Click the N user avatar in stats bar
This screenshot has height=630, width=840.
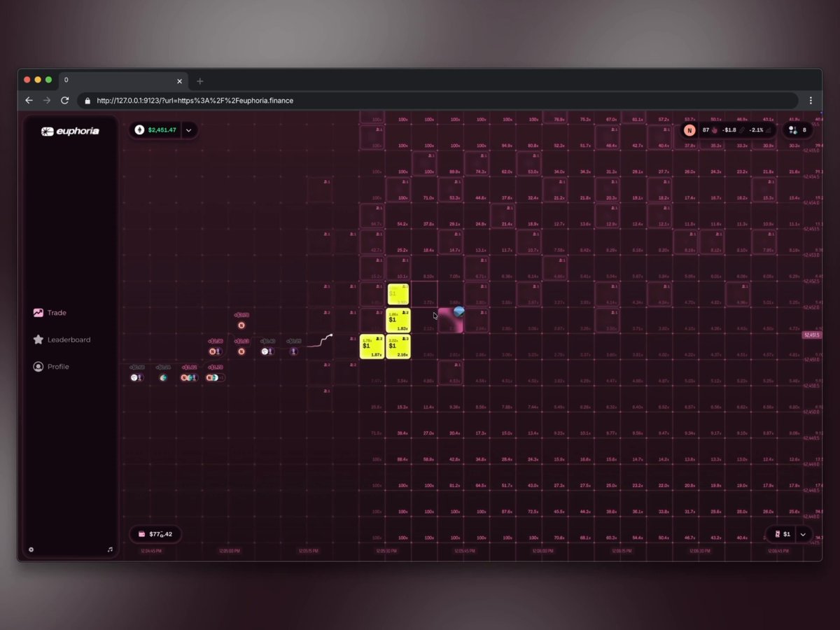(x=690, y=130)
